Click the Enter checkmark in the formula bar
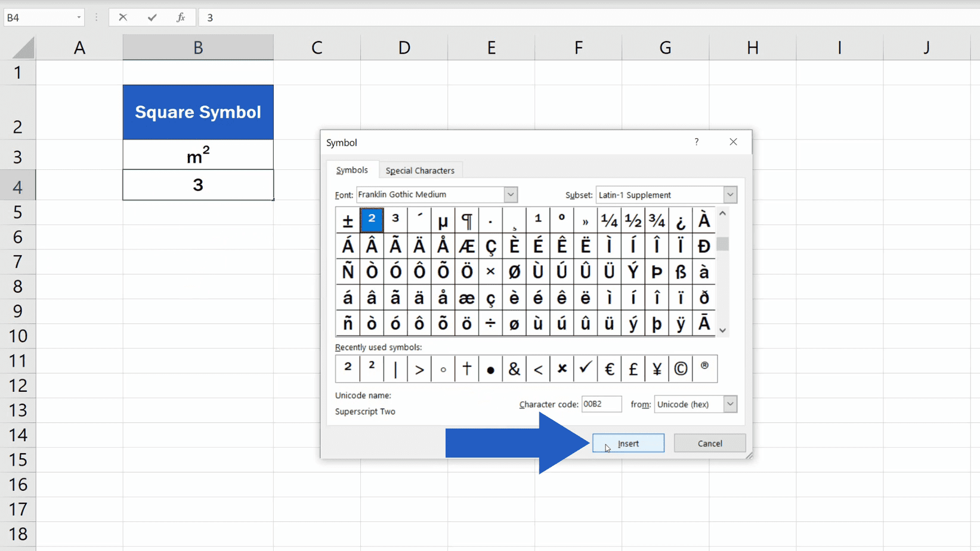 pos(152,17)
